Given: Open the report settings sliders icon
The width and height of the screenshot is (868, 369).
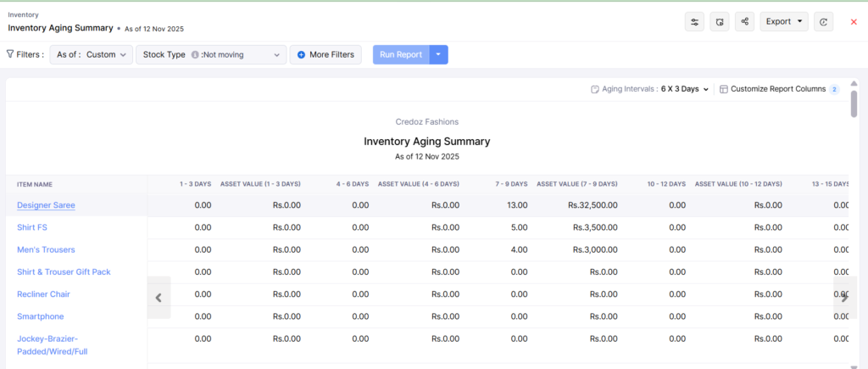Looking at the screenshot, I should (695, 22).
